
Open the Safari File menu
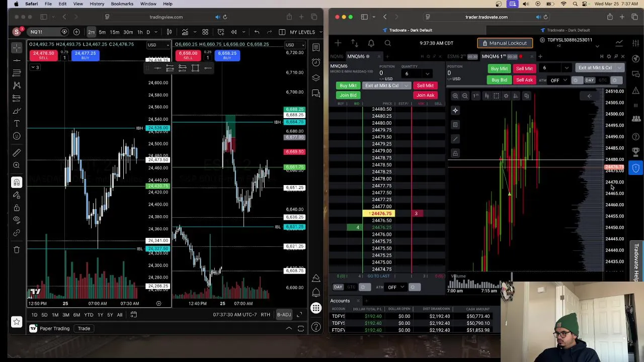48,4
